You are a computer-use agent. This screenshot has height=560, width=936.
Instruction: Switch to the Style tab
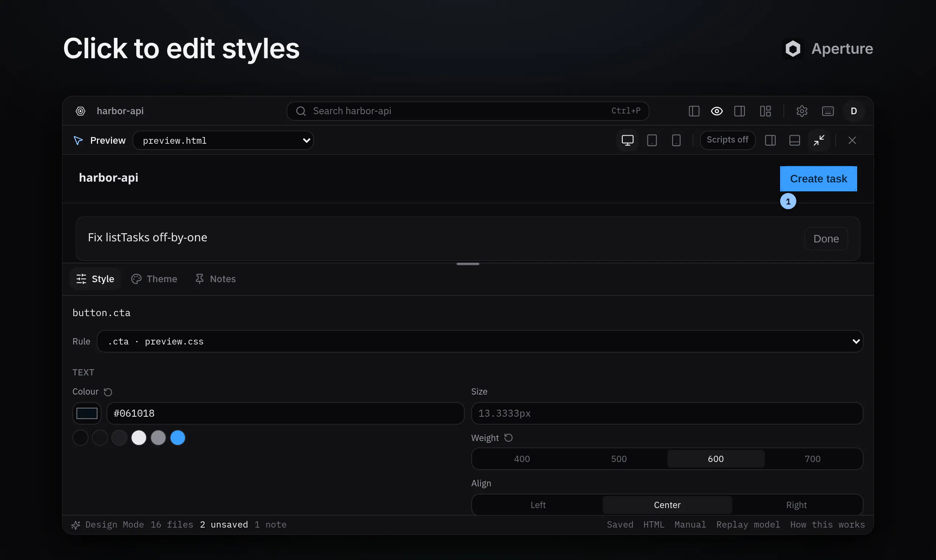tap(95, 279)
